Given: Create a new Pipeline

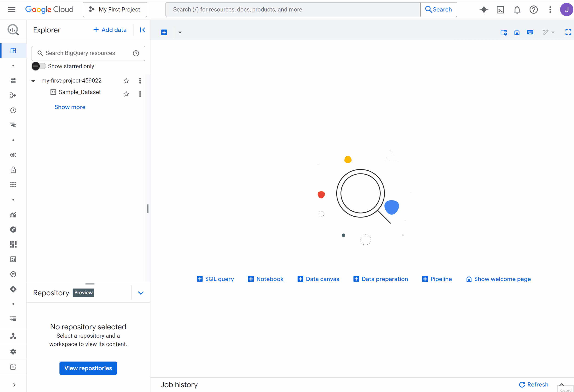Looking at the screenshot, I should coord(437,279).
